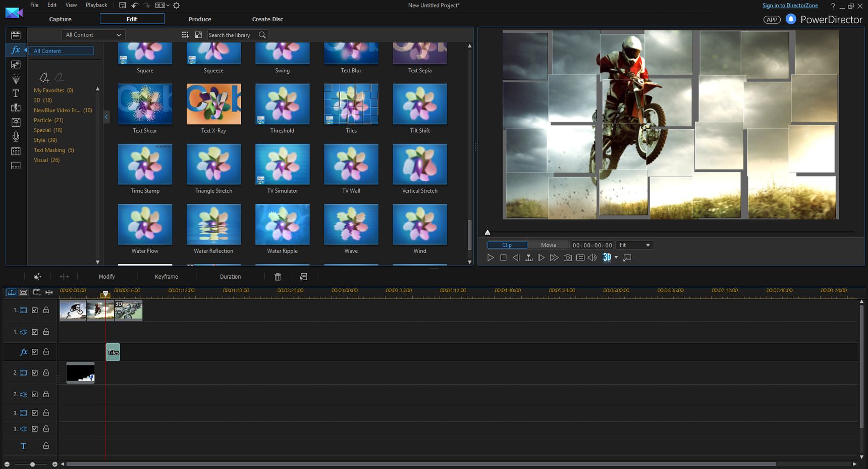Select the Water Ripple effect thumbnail
Image resolution: width=868 pixels, height=469 pixels.
point(282,224)
